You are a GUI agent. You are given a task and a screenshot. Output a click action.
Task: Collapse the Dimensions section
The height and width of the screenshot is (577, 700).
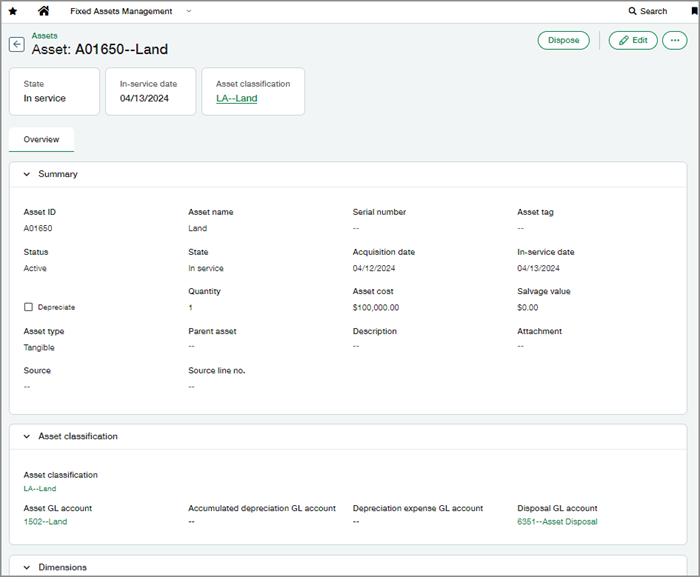(27, 567)
